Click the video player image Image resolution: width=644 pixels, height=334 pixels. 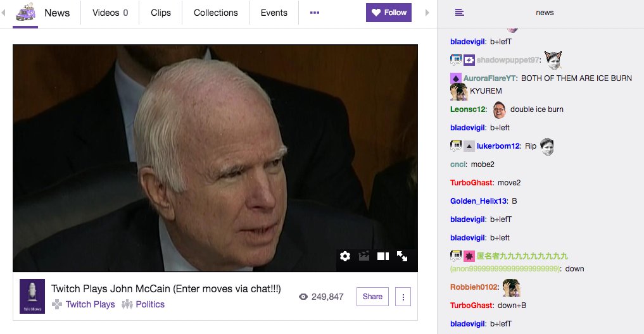tap(215, 158)
